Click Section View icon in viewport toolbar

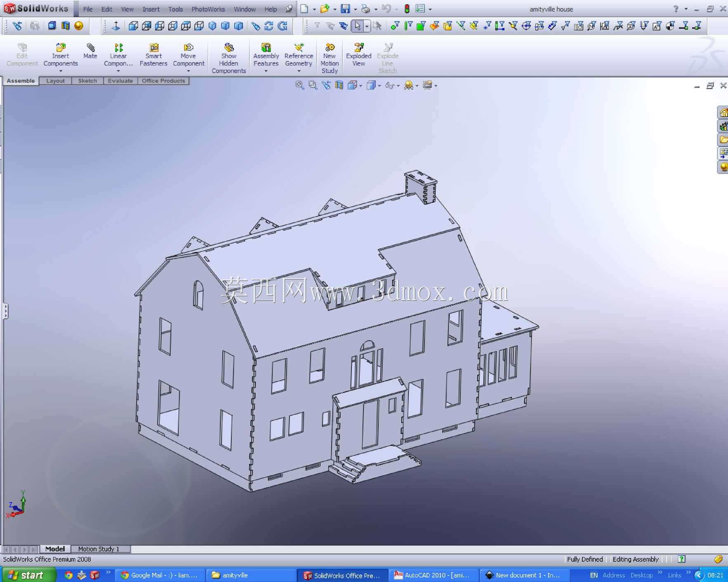[339, 85]
